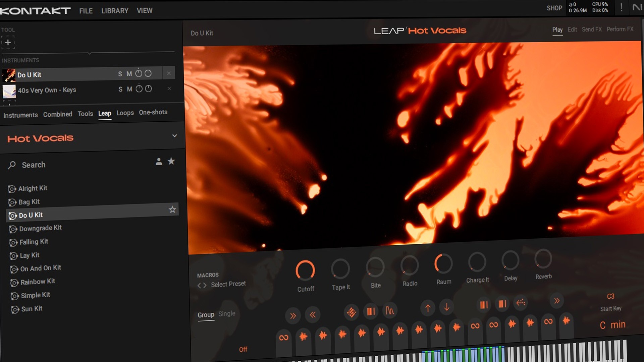Click the wave envelope shape button

pyautogui.click(x=390, y=310)
